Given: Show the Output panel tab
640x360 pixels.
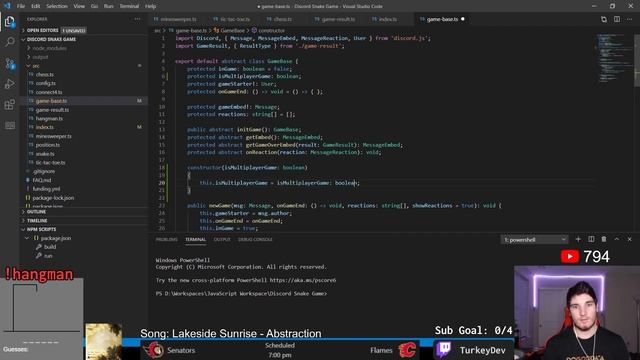Looking at the screenshot, I should [x=222, y=240].
